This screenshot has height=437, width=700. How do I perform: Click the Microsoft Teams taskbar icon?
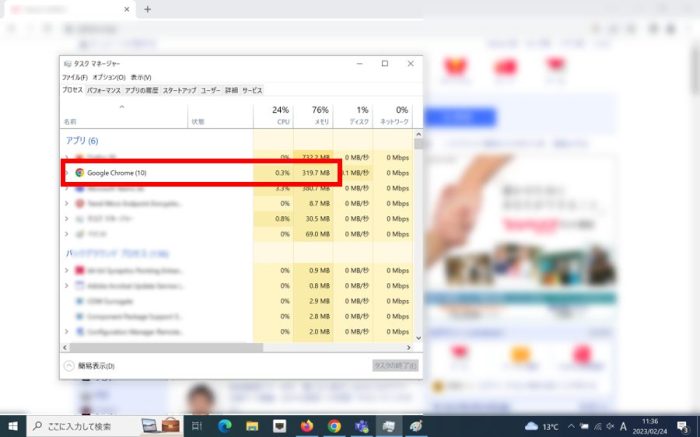[361, 426]
